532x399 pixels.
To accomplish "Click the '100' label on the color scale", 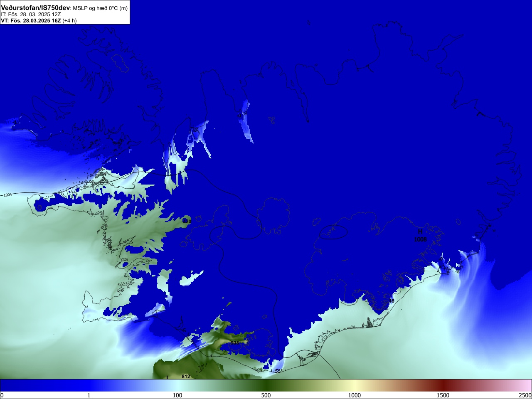I will [x=177, y=395].
